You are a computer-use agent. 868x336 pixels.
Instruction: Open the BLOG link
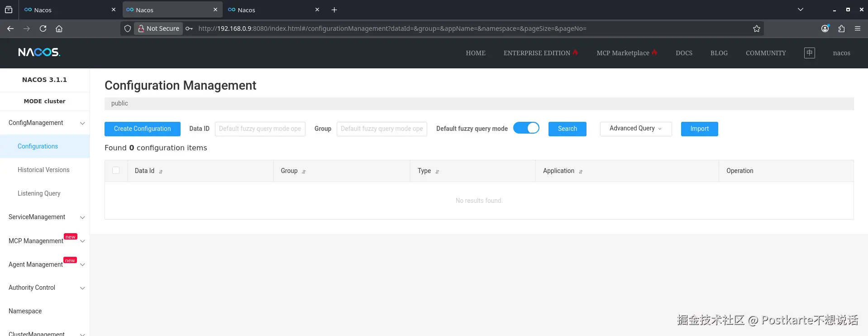click(719, 53)
